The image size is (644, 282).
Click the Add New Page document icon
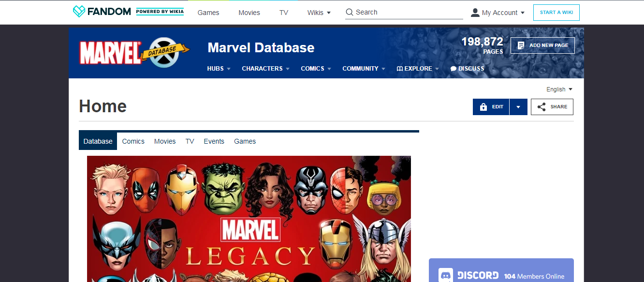pyautogui.click(x=521, y=45)
